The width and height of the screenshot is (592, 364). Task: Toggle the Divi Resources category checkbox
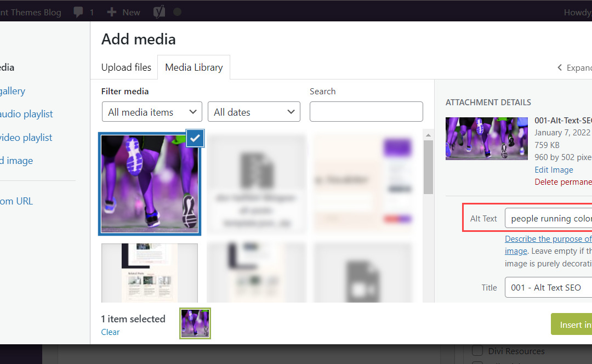477,351
